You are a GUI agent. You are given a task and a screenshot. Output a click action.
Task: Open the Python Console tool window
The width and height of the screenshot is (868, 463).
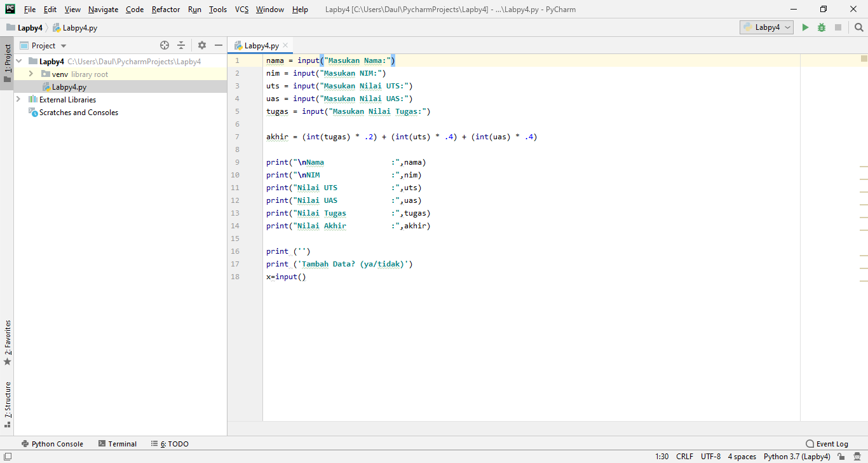53,443
